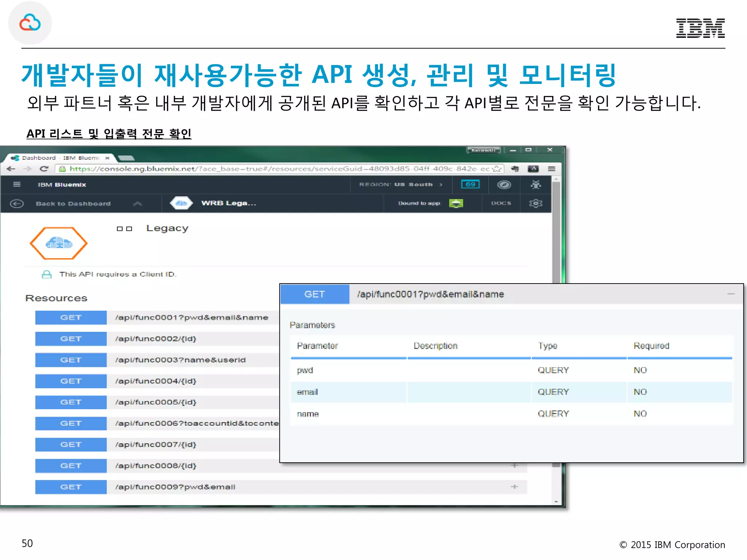Click the Back to Dashboard arrow icon
The height and width of the screenshot is (560, 747).
tap(17, 203)
